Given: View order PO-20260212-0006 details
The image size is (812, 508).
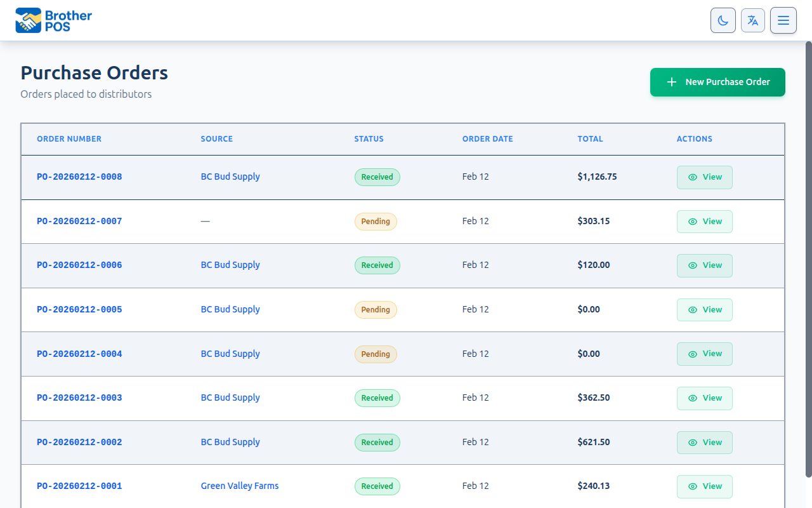Looking at the screenshot, I should pyautogui.click(x=704, y=265).
